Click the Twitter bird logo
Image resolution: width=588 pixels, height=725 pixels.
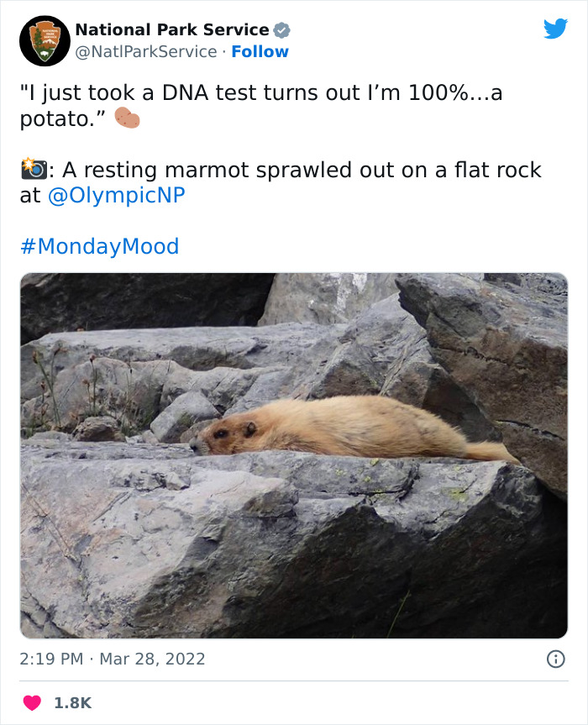click(557, 29)
